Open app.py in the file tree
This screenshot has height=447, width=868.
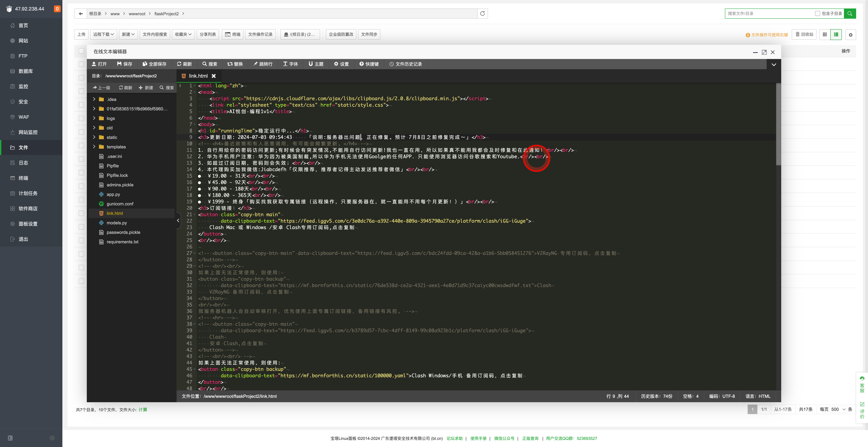tap(113, 195)
